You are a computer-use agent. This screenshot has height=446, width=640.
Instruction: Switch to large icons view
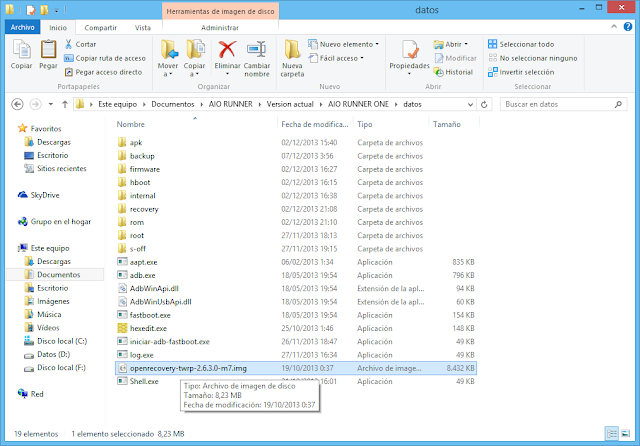click(626, 433)
